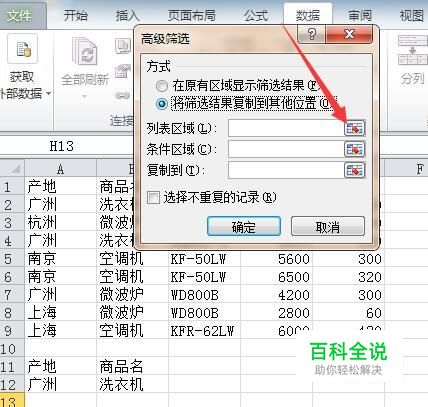Click cell A11 containing 产地
The height and width of the screenshot is (407, 428).
click(60, 367)
